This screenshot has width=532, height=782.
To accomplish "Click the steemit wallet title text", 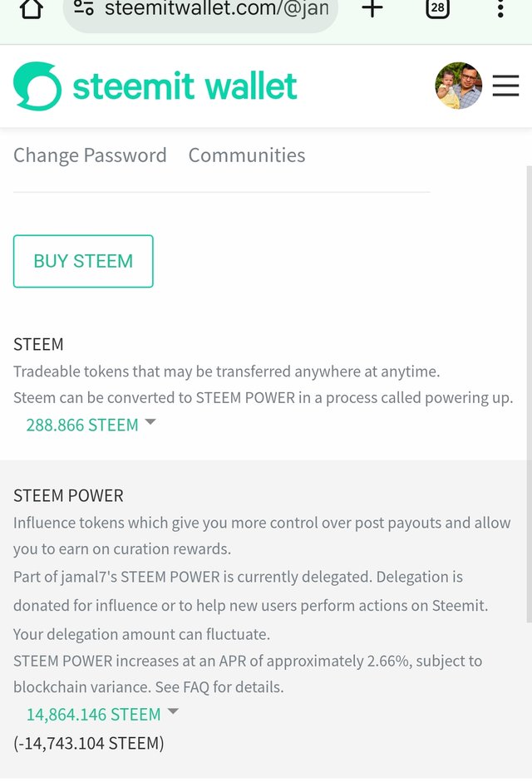I will coord(185,86).
